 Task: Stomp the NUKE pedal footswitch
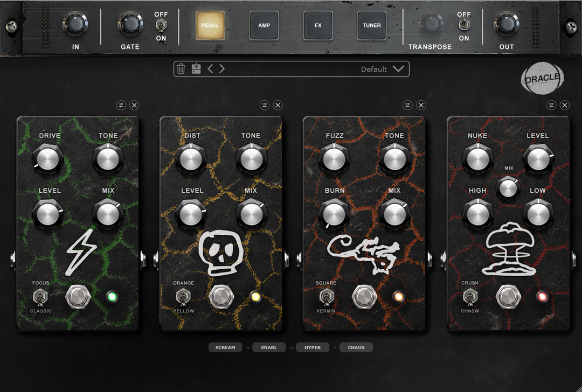(508, 297)
